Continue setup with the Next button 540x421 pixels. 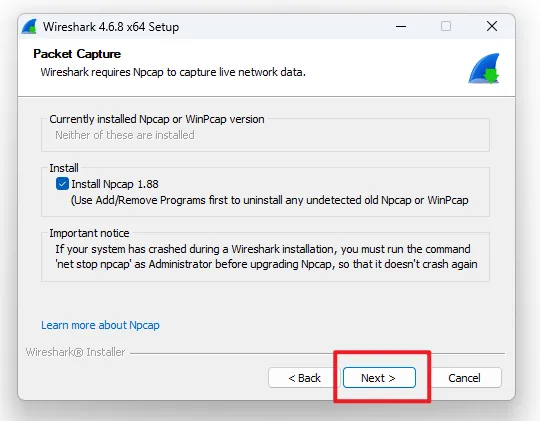coord(379,378)
